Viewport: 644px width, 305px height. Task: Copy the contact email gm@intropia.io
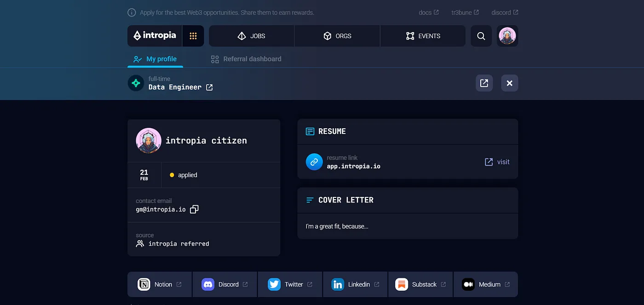pyautogui.click(x=194, y=209)
